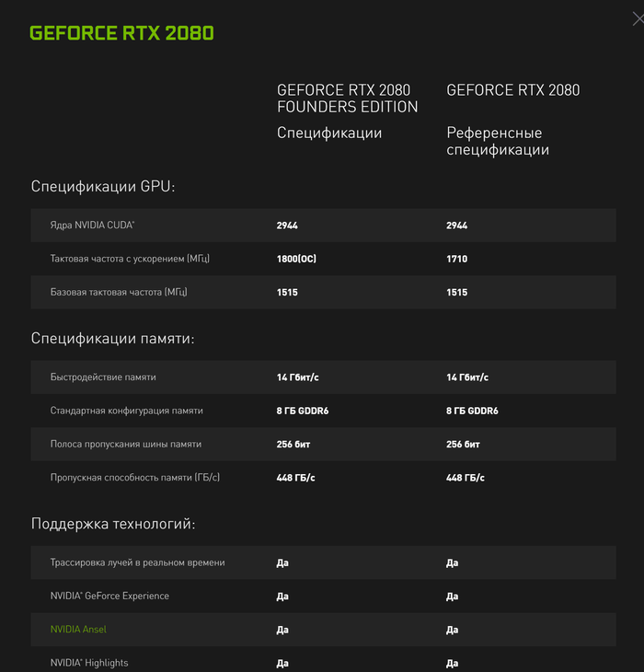Click the Спецификации GPU section heading
This screenshot has height=672, width=644.
coord(103,187)
